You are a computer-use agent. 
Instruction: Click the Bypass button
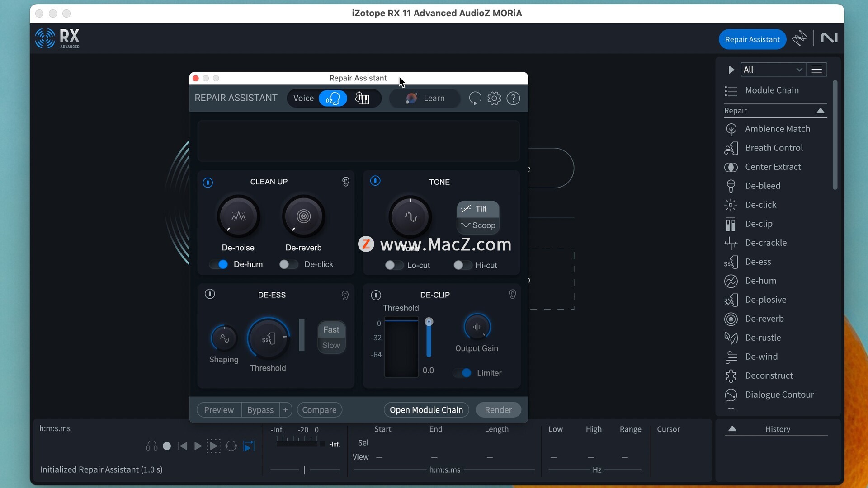(x=260, y=410)
